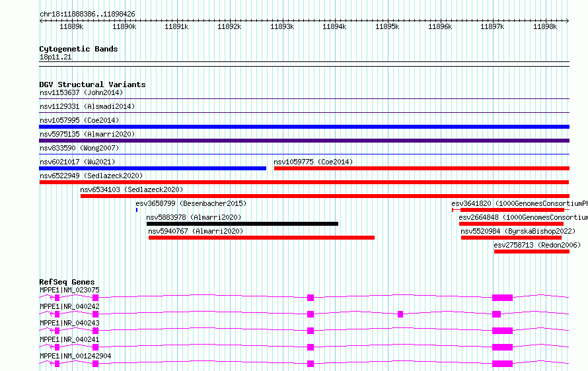Screen dimensions: 588x371
Task: Open the MPPE1|NM_023075 transcript label
Action: click(70, 290)
